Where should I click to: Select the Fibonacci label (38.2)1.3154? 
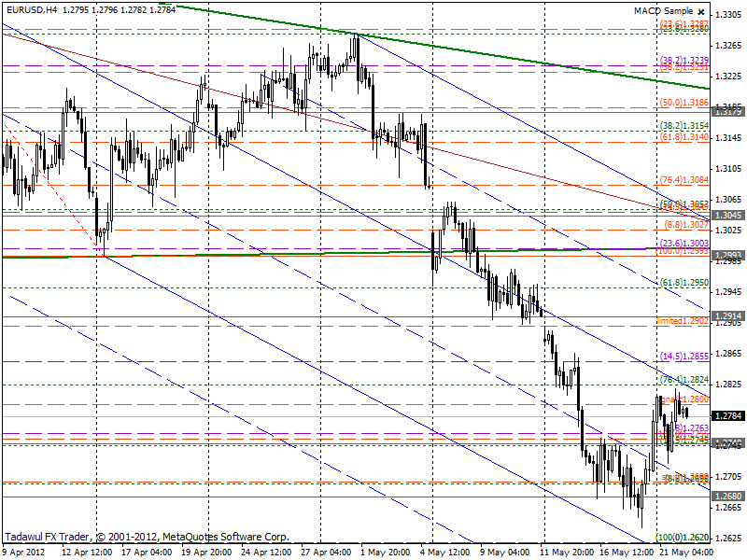pos(684,126)
